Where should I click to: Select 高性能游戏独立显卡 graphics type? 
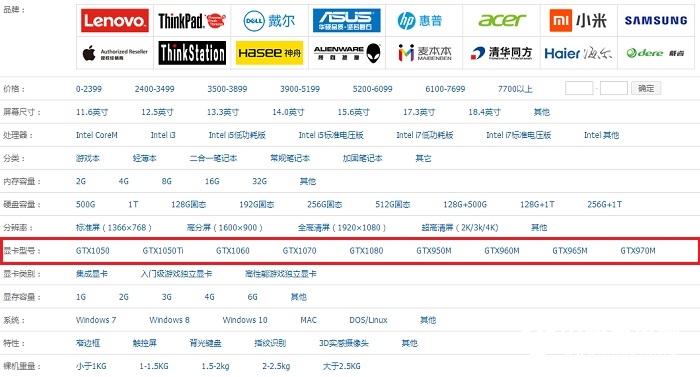[x=281, y=274]
